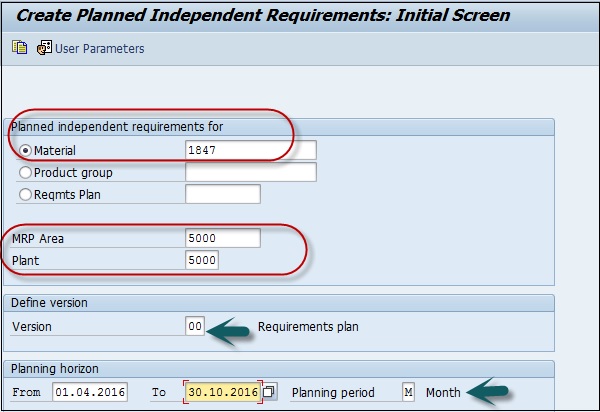
Task: Click the copy icon in the toolbar
Action: pyautogui.click(x=19, y=48)
